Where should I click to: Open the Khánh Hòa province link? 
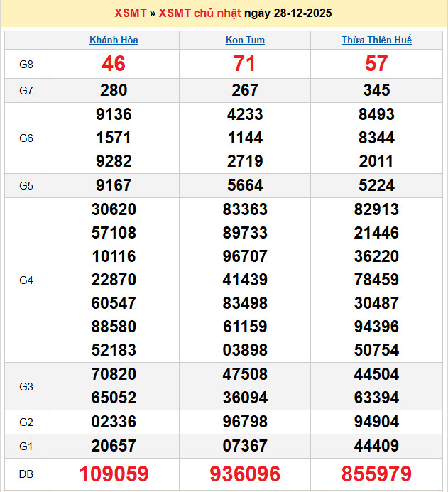[x=114, y=40]
